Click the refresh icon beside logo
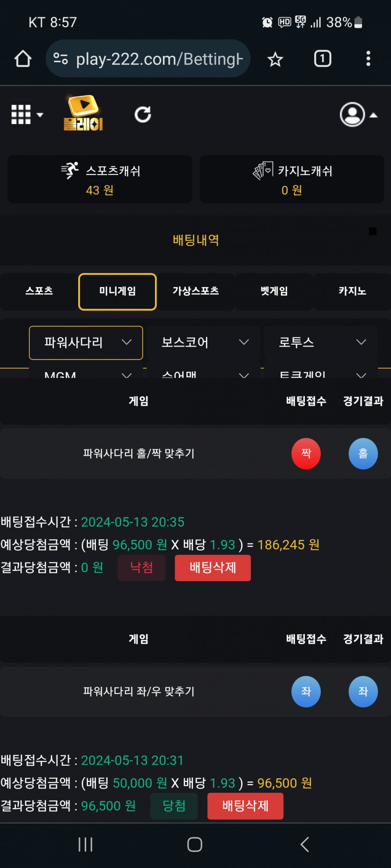The height and width of the screenshot is (868, 391). tap(143, 115)
